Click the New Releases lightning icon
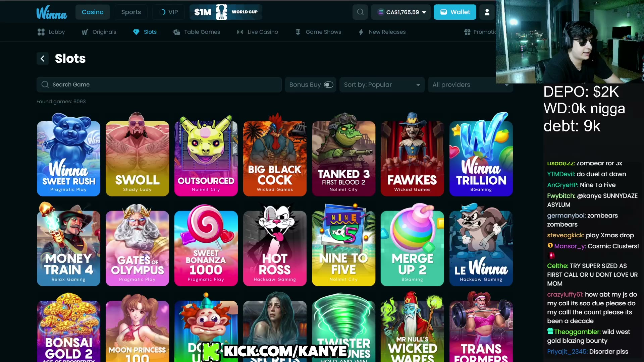The width and height of the screenshot is (644, 362). point(361,32)
